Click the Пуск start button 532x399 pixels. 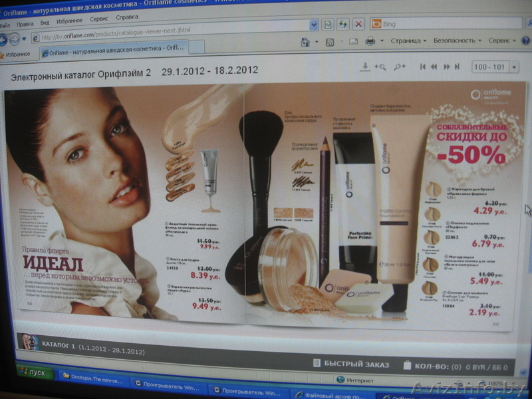point(33,373)
